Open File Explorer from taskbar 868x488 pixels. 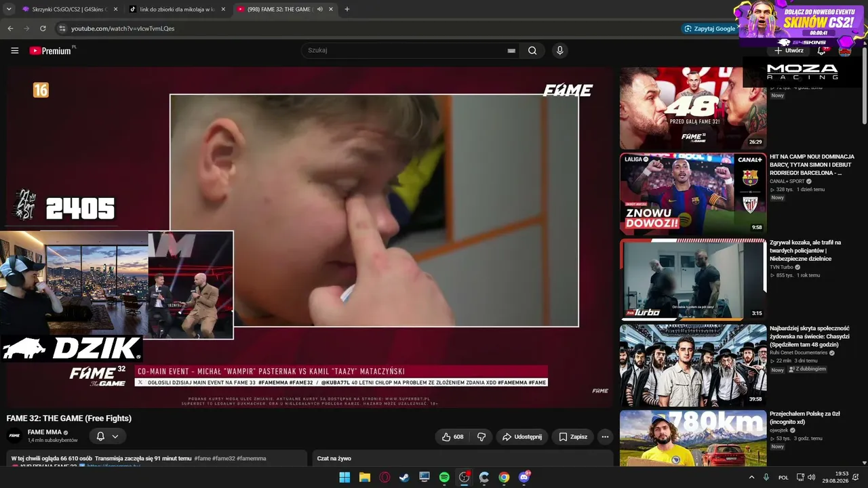[364, 477]
